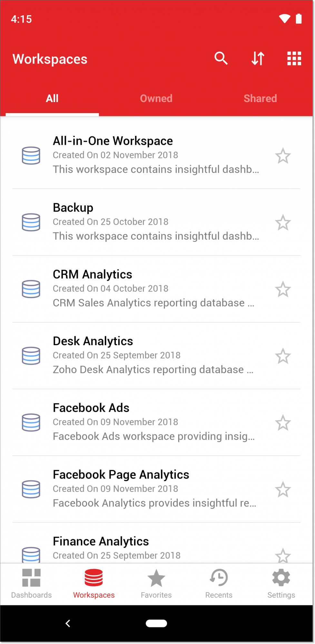Favorite the All-in-One Workspace star
The image size is (315, 644).
click(x=283, y=156)
